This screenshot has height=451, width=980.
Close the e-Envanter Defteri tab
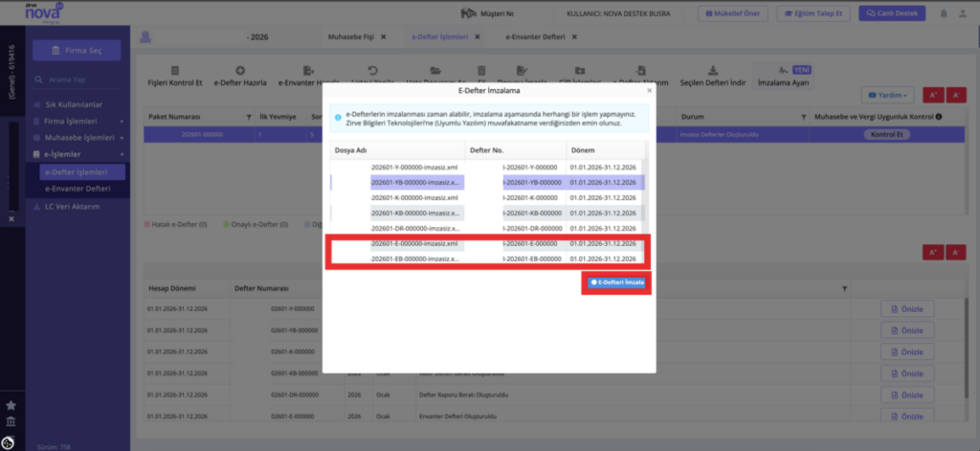(574, 37)
